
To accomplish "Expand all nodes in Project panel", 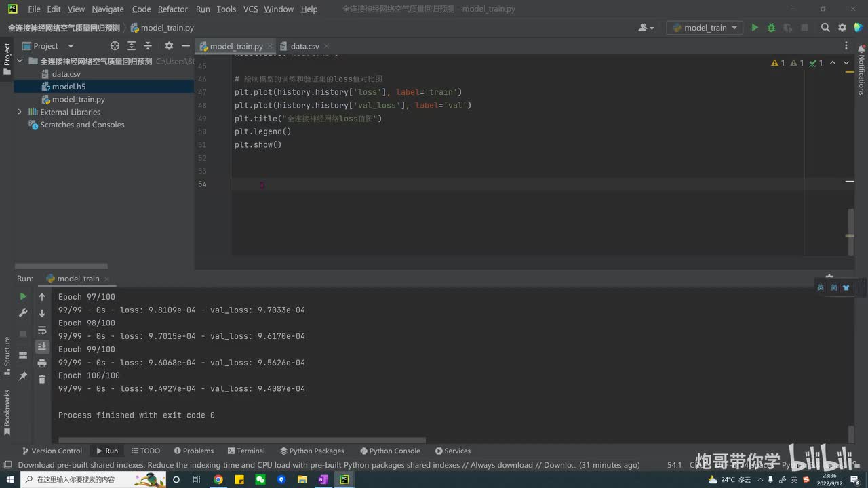I will click(131, 46).
